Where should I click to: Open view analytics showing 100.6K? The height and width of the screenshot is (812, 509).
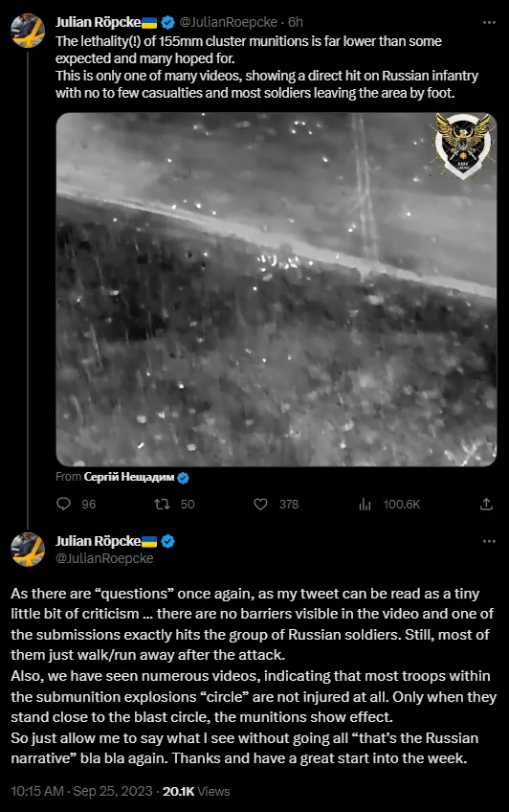click(x=389, y=504)
